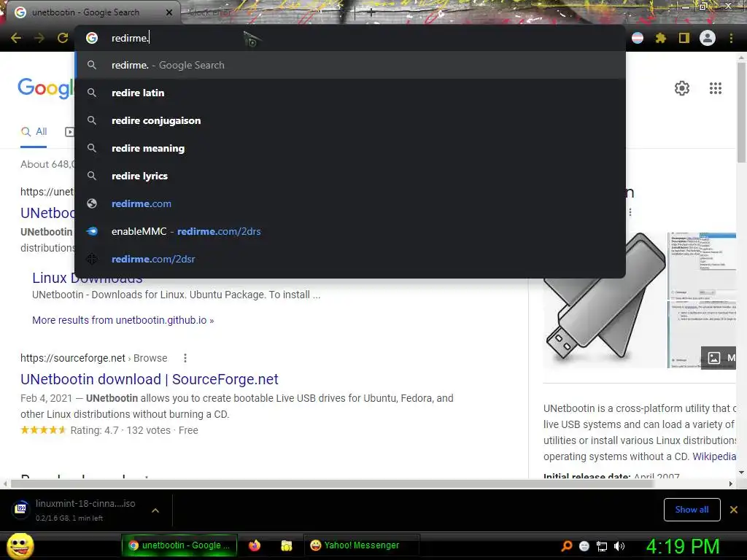
Task: Click the gray round face tray icon
Action: (584, 546)
